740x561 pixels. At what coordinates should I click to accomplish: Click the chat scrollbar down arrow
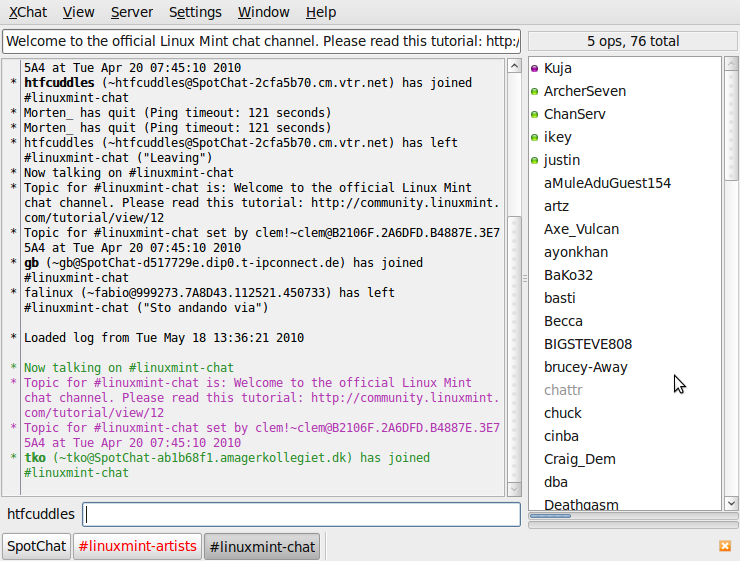pos(514,489)
